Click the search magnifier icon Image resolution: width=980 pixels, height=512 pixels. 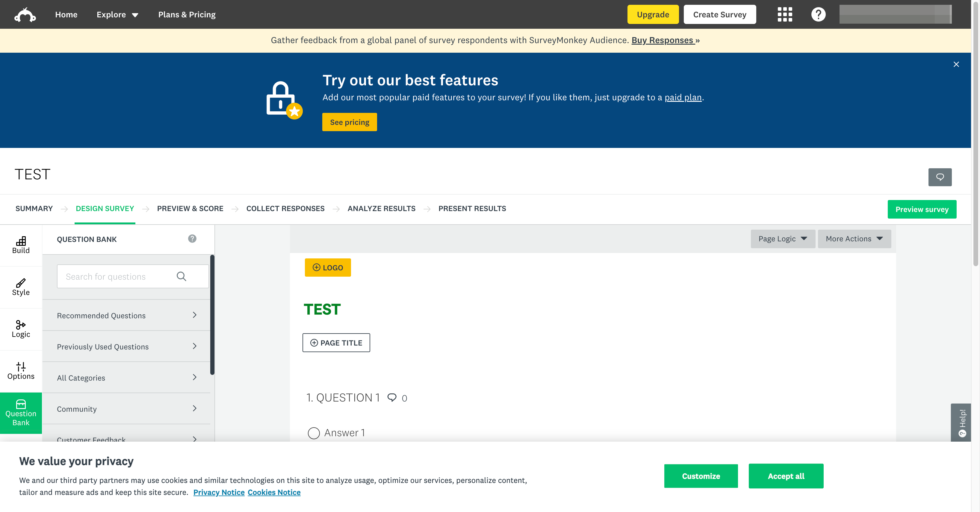pos(182,277)
